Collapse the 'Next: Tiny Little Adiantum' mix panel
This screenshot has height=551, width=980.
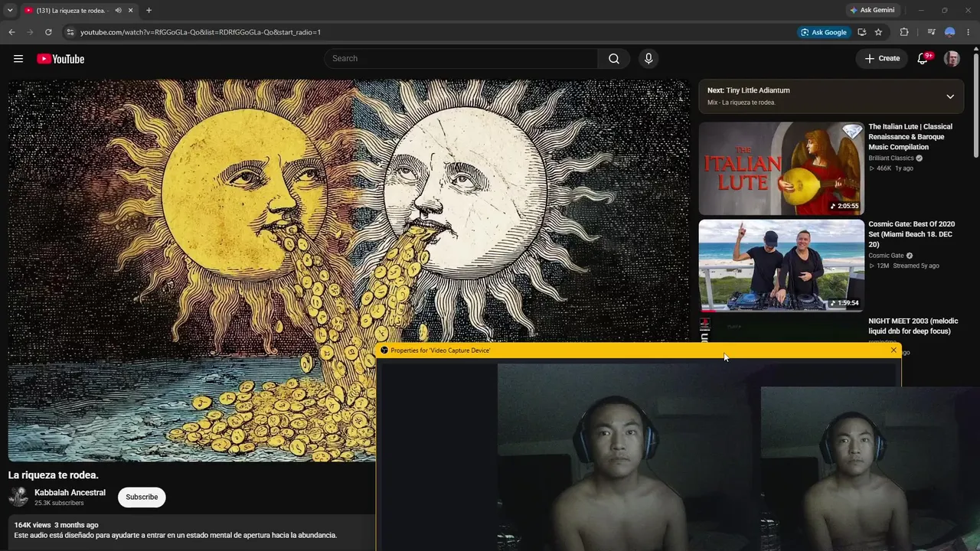[x=950, y=96]
